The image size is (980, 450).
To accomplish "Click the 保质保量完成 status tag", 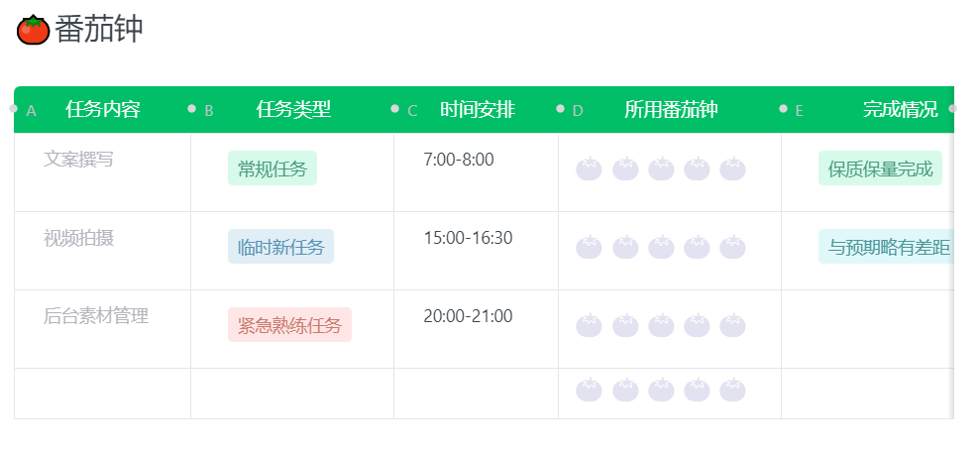I will (880, 169).
